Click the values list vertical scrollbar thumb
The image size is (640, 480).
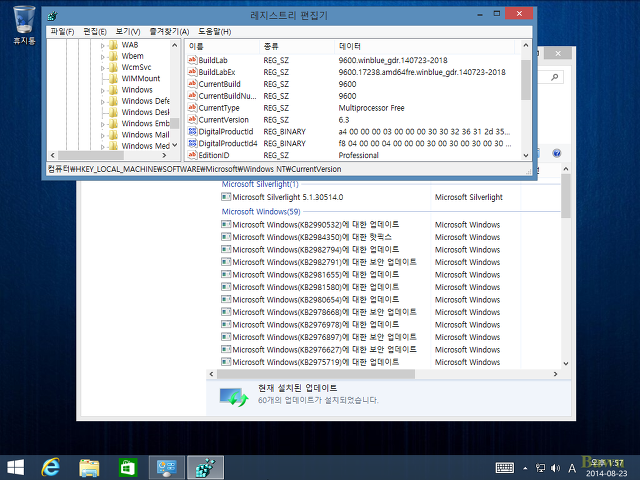526,80
